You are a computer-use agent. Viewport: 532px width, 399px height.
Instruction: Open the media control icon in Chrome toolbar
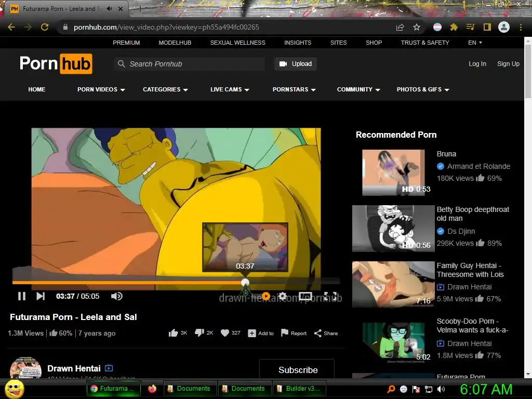point(470,27)
